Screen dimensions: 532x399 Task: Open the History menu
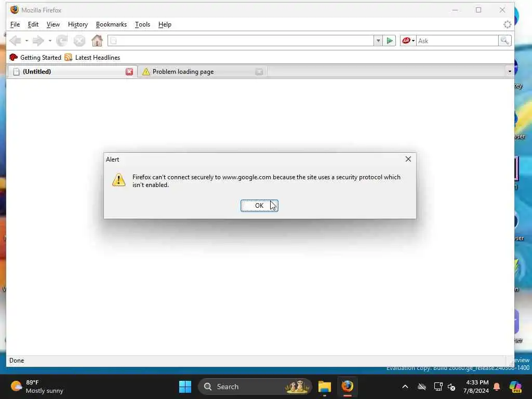tap(78, 24)
